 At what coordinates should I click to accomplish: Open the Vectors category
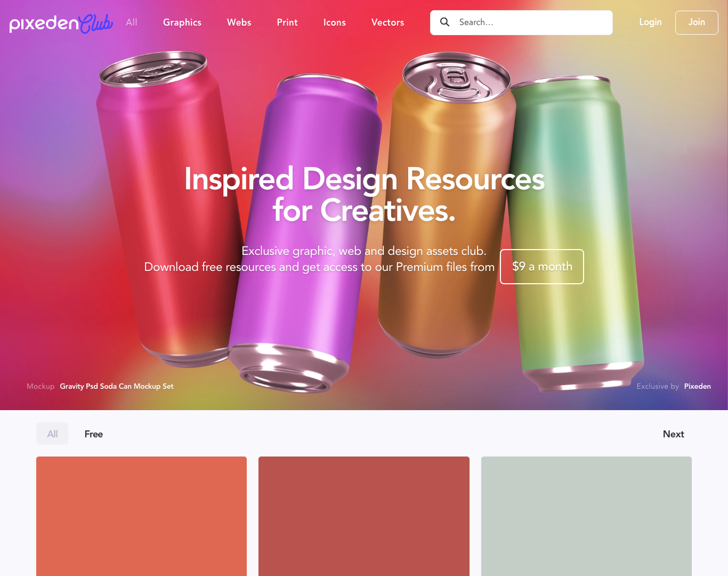387,22
